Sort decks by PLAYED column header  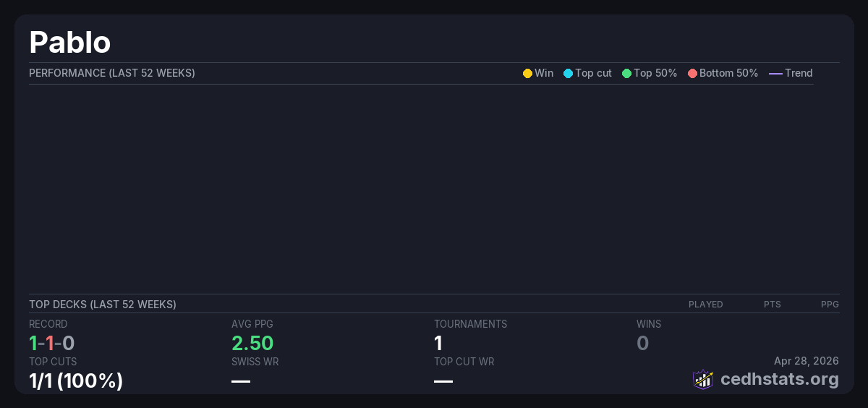705,305
